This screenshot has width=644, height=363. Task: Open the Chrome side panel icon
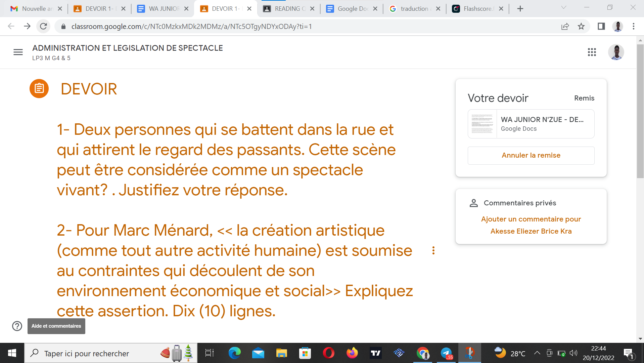[x=601, y=27]
